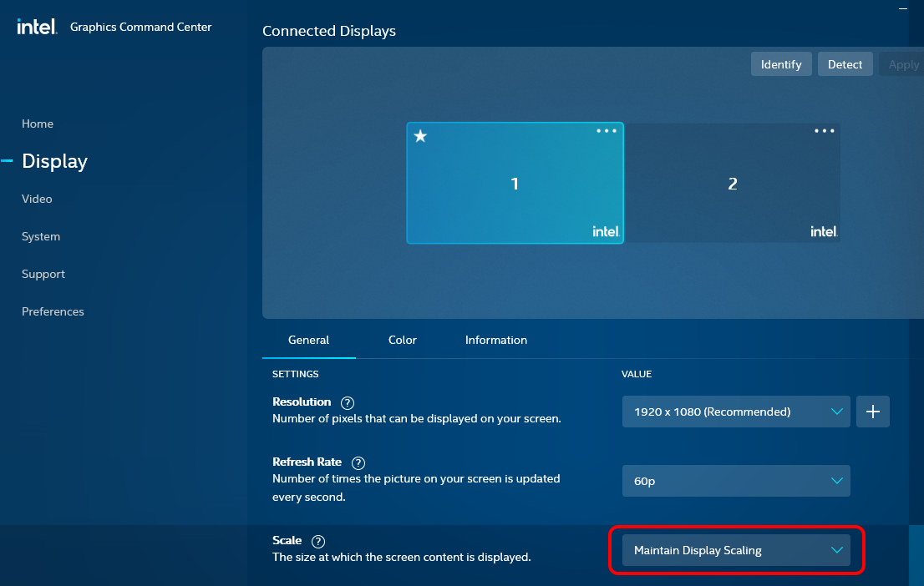Click the 'Number of pixels' description text
This screenshot has height=586, width=924.
tap(417, 419)
